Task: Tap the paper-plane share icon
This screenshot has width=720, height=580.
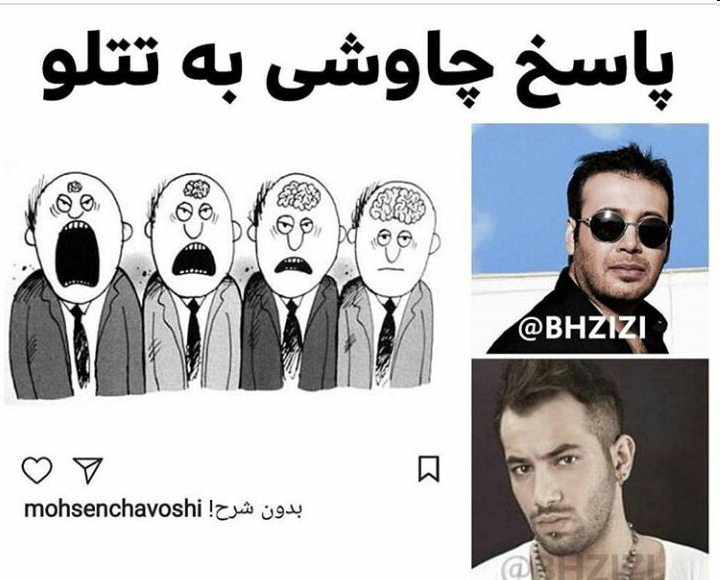Action: tap(88, 470)
